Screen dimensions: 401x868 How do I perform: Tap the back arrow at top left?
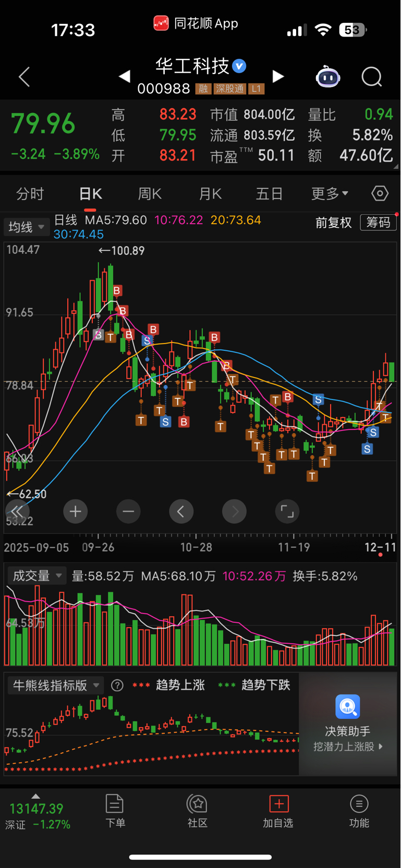[24, 77]
